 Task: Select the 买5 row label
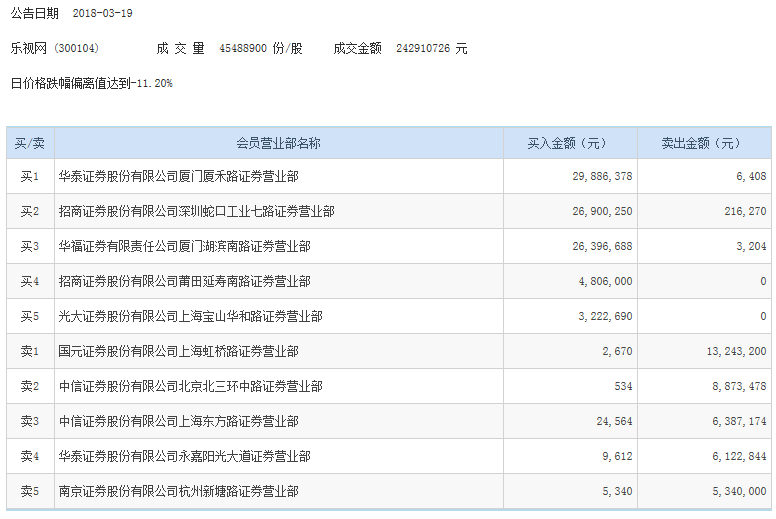30,316
